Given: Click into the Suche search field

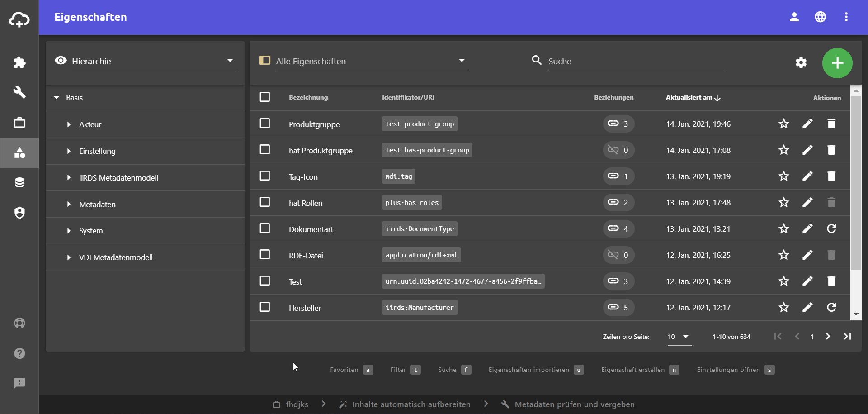Looking at the screenshot, I should 637,61.
